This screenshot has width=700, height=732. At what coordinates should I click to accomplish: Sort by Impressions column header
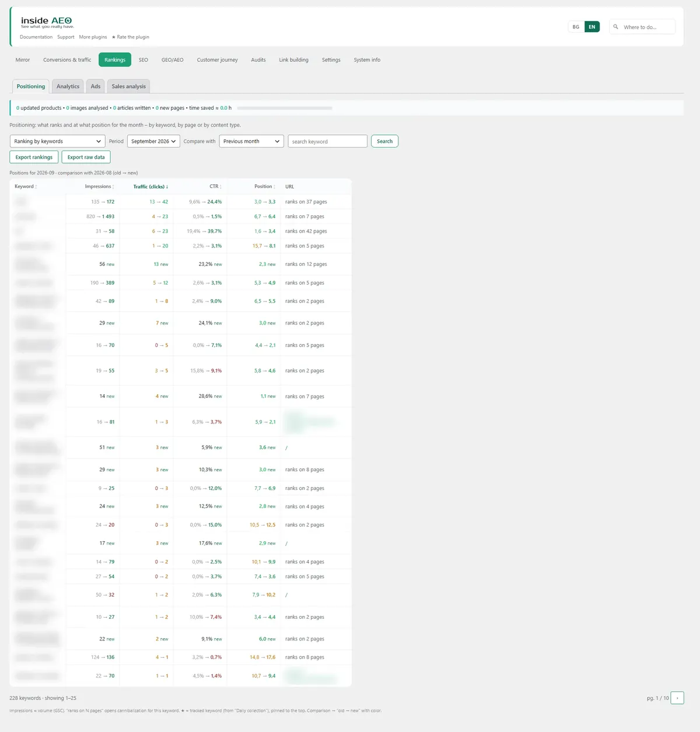click(99, 187)
